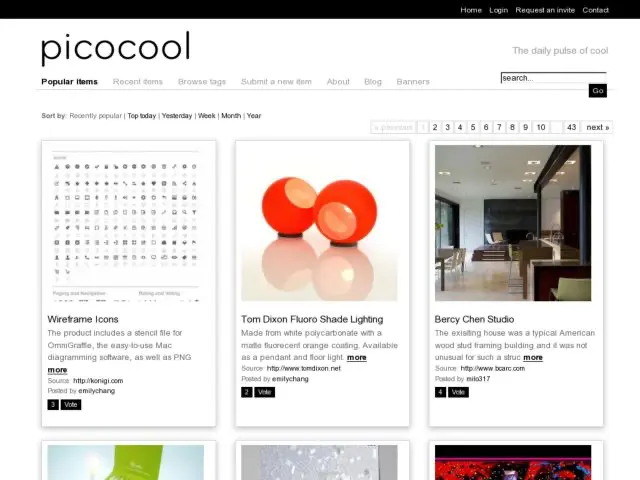The height and width of the screenshot is (480, 640).
Task: Sort items by Month
Action: click(231, 116)
